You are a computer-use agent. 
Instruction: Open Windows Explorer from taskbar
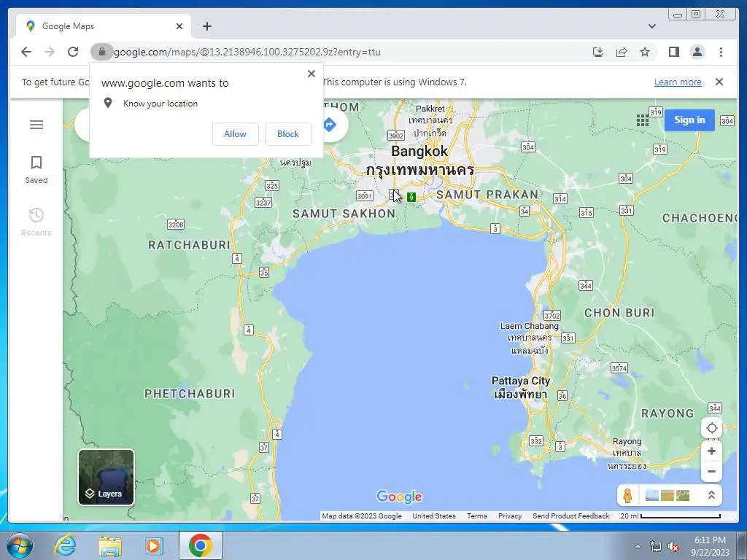point(110,545)
